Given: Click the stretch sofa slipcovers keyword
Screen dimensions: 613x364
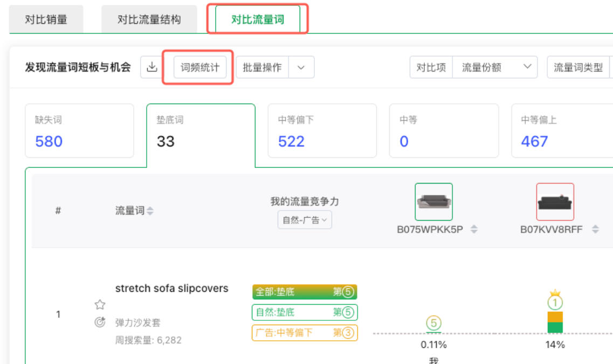Looking at the screenshot, I should coord(171,288).
